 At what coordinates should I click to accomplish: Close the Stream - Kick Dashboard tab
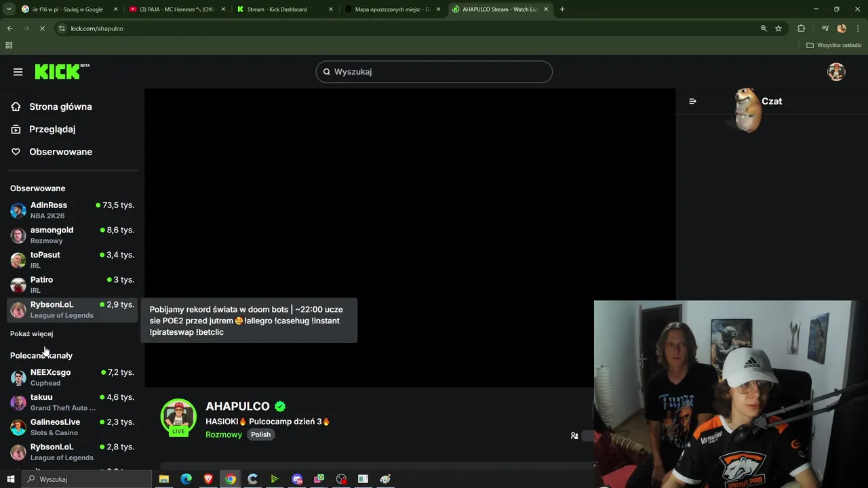click(x=331, y=9)
